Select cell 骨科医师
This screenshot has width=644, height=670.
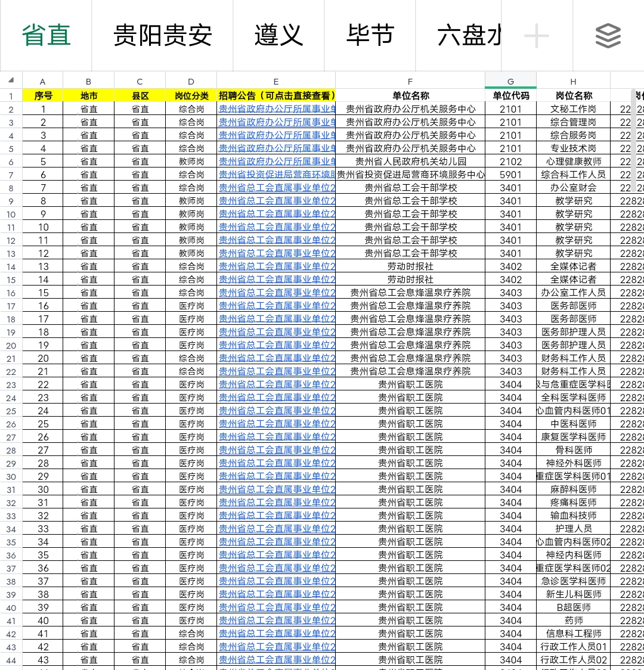[x=573, y=450]
